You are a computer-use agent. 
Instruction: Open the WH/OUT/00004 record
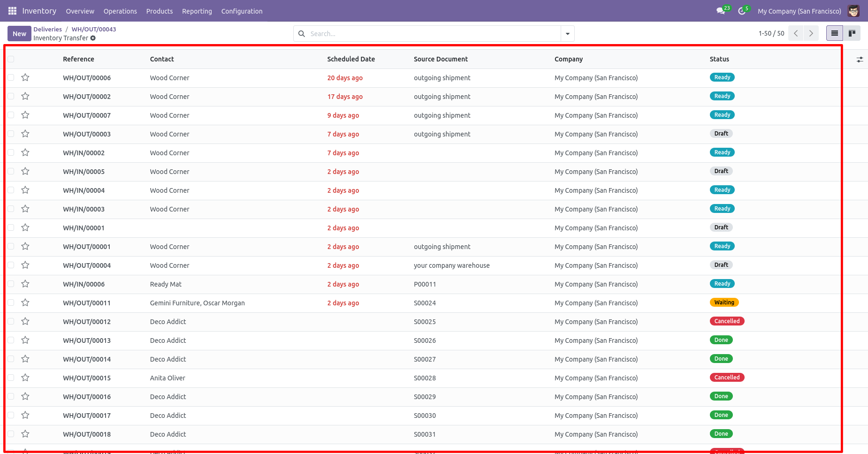[87, 265]
